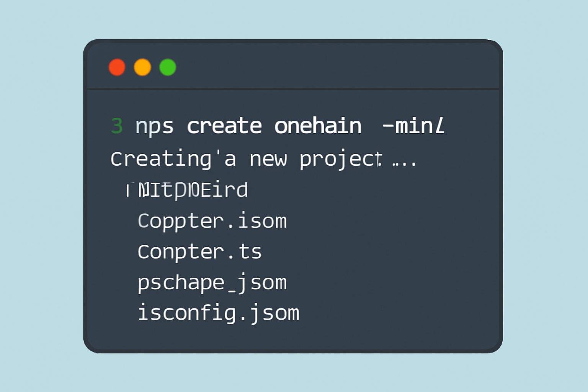Click the 'Creating a new project' line

[245, 159]
